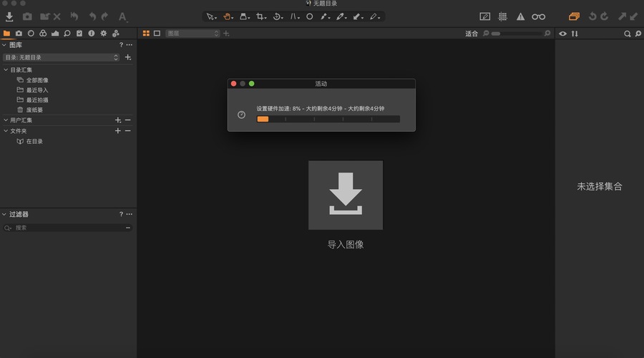Select the Keystone tool
The image size is (644, 358).
pos(295,17)
